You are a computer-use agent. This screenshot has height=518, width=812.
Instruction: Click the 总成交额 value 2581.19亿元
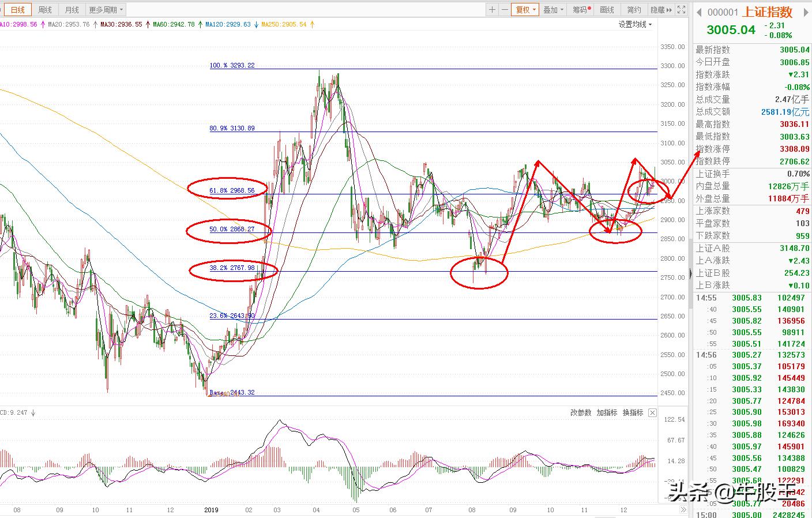coord(785,112)
